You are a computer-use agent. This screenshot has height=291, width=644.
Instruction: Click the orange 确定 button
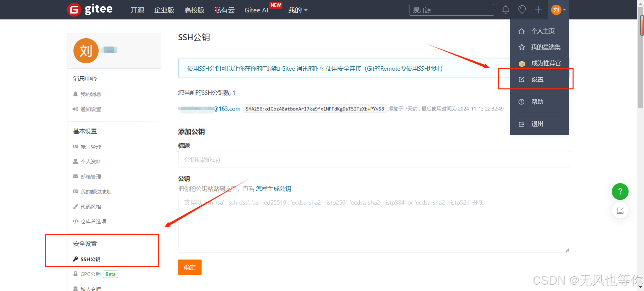[190, 267]
